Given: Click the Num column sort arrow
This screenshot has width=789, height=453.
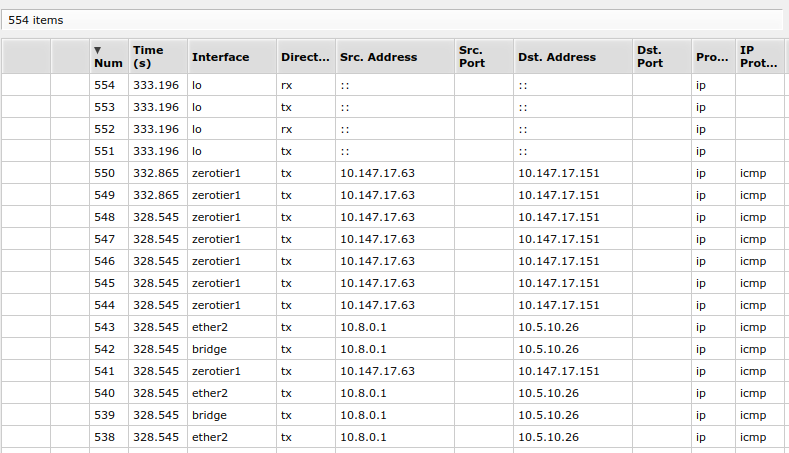Looking at the screenshot, I should 98,50.
